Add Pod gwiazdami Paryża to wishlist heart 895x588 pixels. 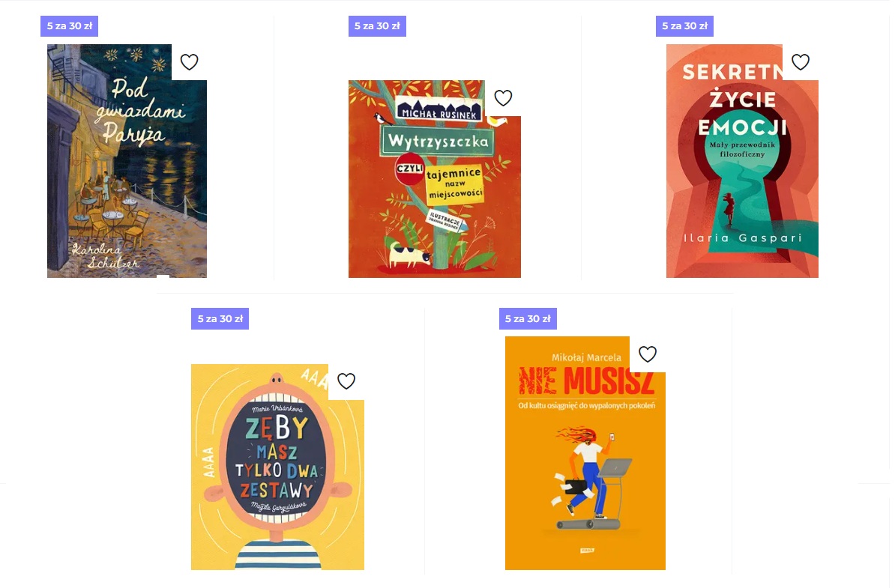189,61
